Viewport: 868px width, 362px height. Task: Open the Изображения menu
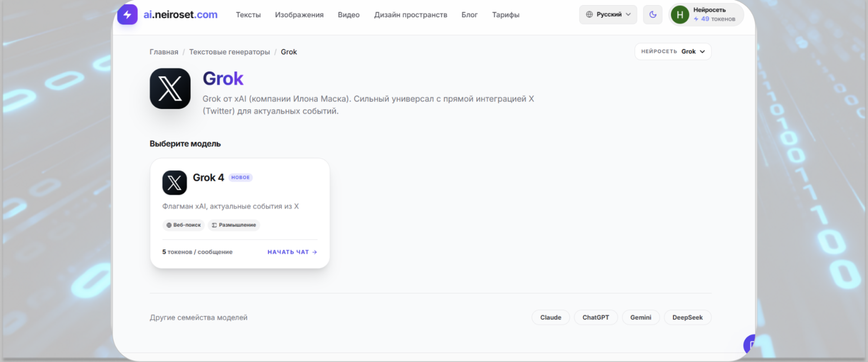coord(299,15)
